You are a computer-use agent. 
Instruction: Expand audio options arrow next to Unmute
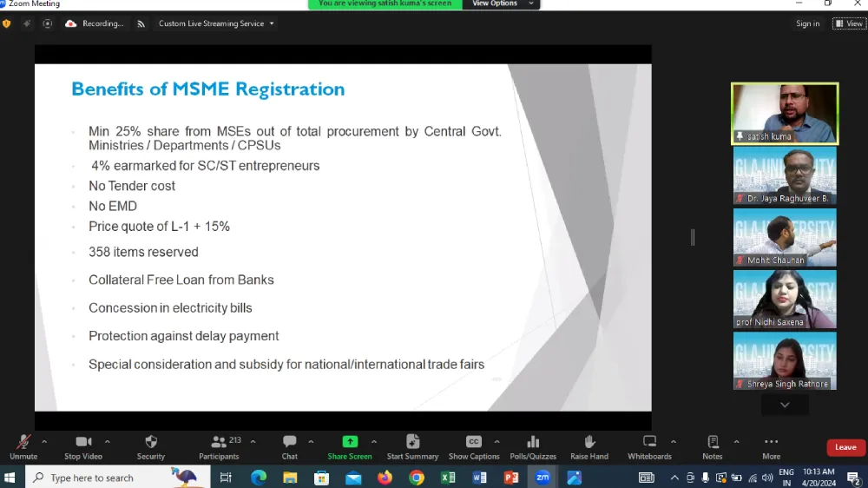click(x=44, y=441)
